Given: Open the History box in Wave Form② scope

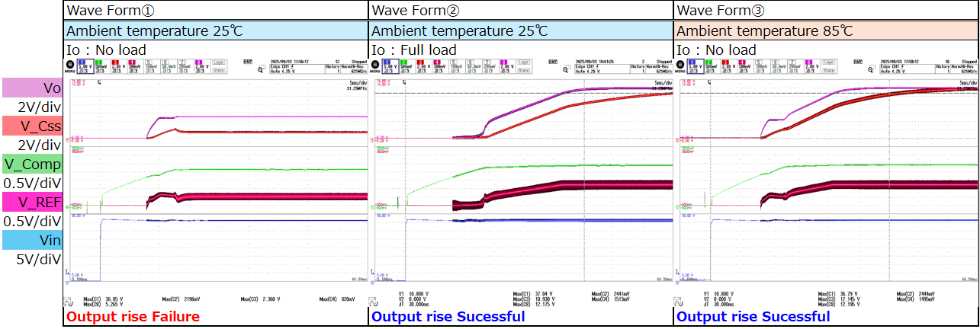Looking at the screenshot, I should [x=638, y=69].
